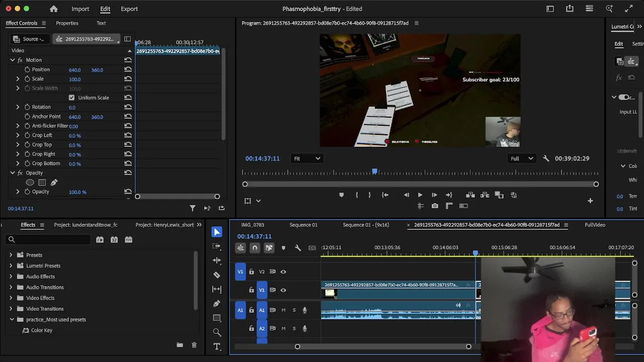
Task: Click the Program Monitor playhead marker
Action: (375, 172)
